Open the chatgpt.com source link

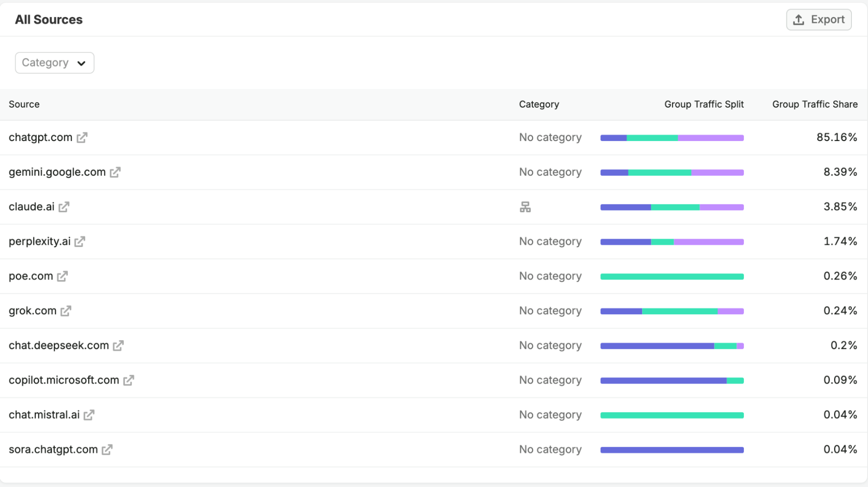click(40, 137)
